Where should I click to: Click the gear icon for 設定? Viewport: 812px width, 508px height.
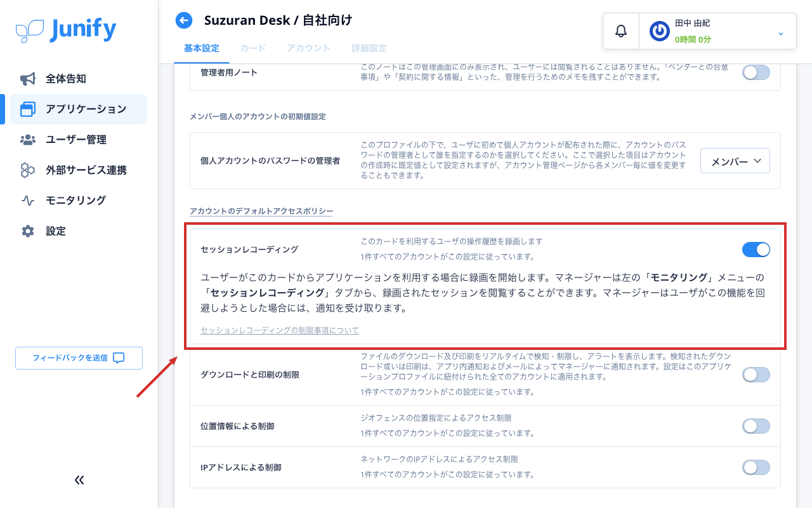(28, 231)
